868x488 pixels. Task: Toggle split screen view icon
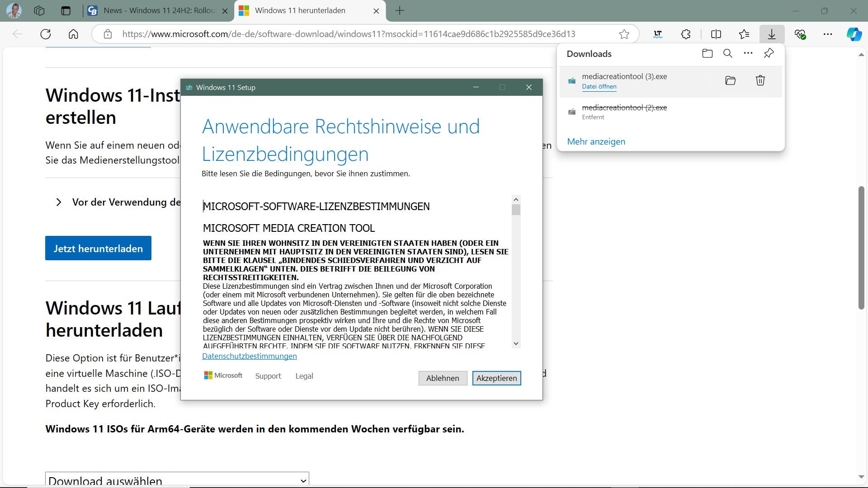(716, 34)
